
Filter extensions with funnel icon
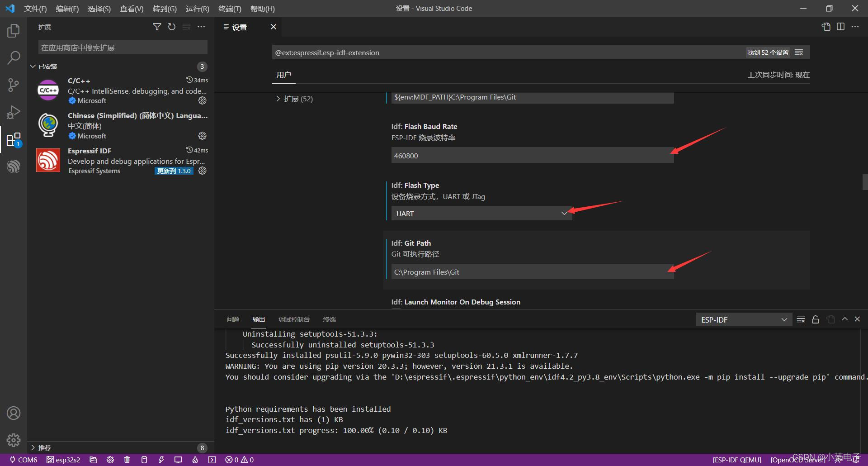pyautogui.click(x=157, y=27)
